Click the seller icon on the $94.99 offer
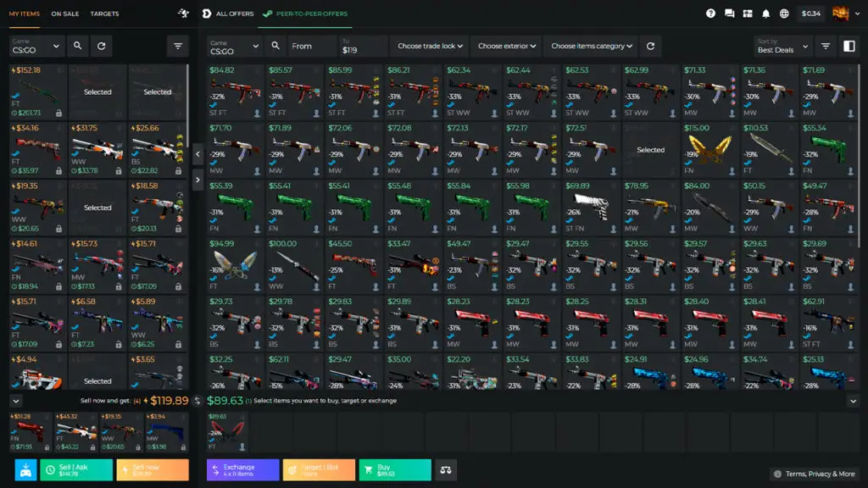This screenshot has width=868, height=488. [257, 286]
